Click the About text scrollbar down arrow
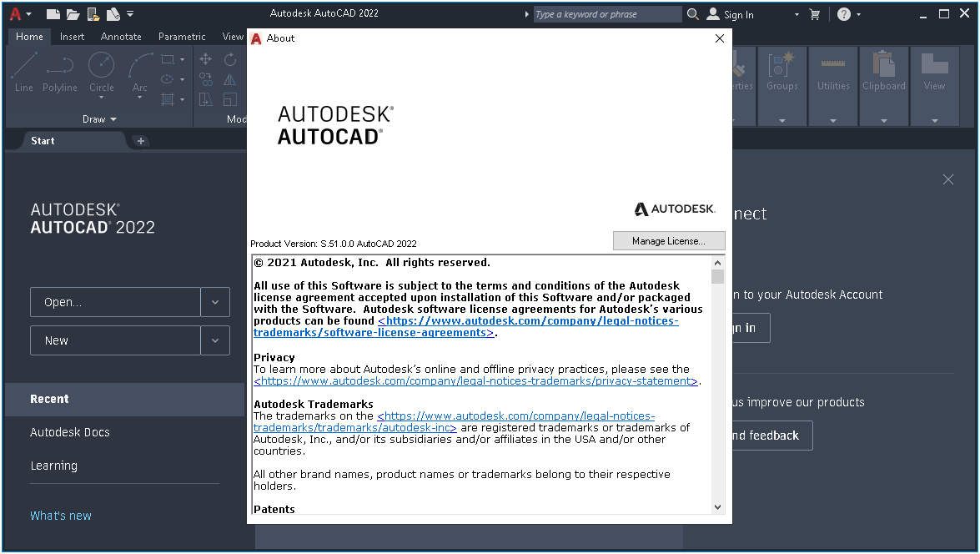The width and height of the screenshot is (980, 554). [x=717, y=507]
